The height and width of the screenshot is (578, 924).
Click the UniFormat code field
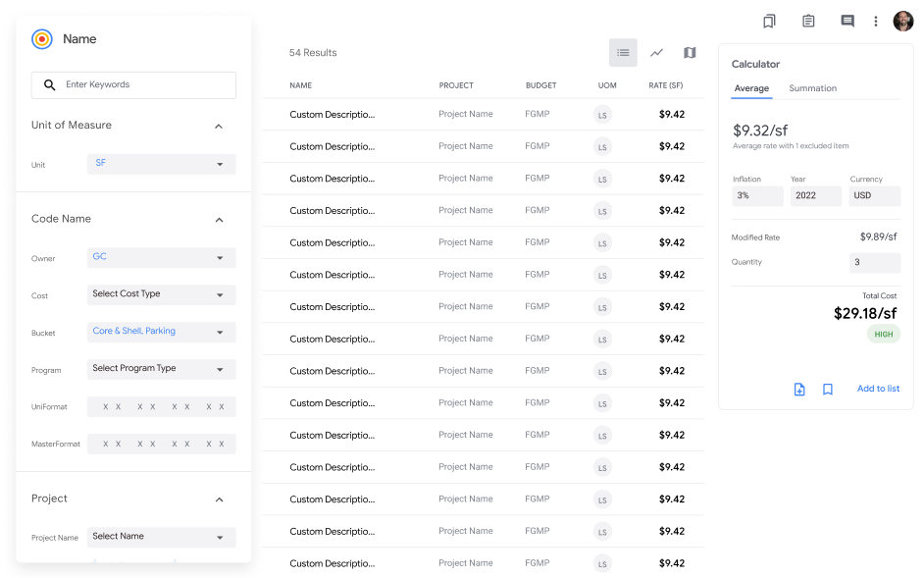point(162,407)
